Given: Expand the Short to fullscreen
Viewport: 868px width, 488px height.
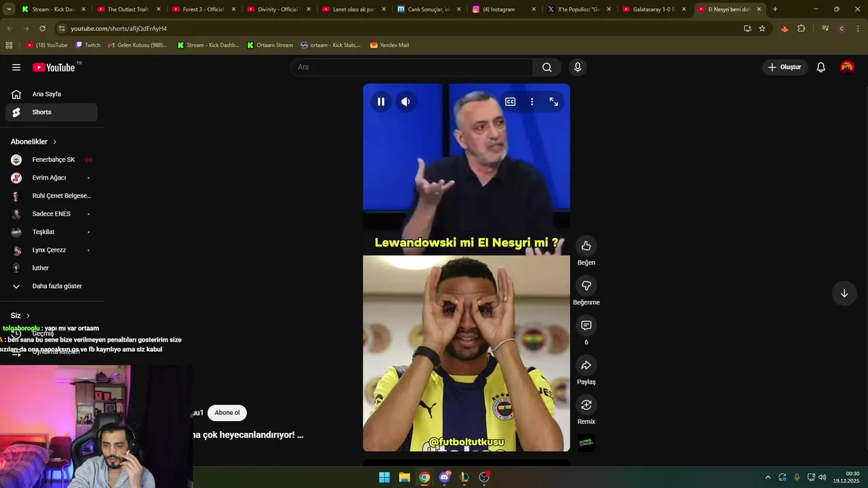Looking at the screenshot, I should [553, 102].
